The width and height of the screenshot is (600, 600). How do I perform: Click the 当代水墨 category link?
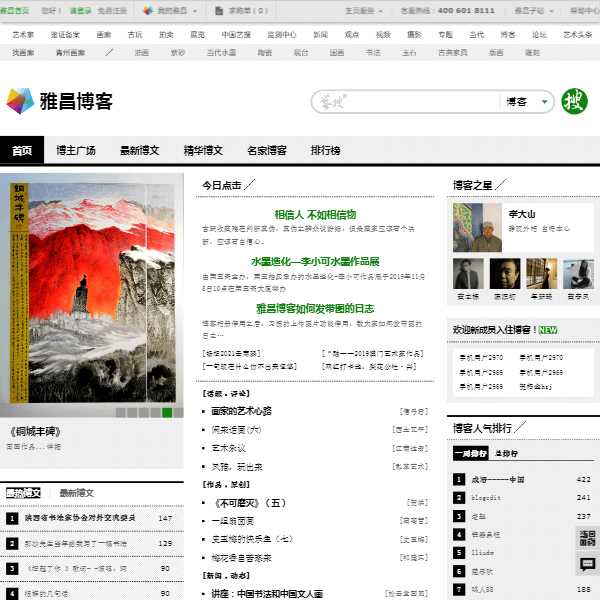(221, 53)
